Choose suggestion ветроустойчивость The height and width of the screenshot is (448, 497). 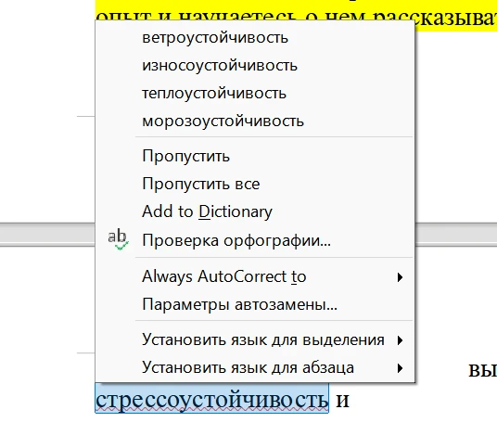click(255, 38)
